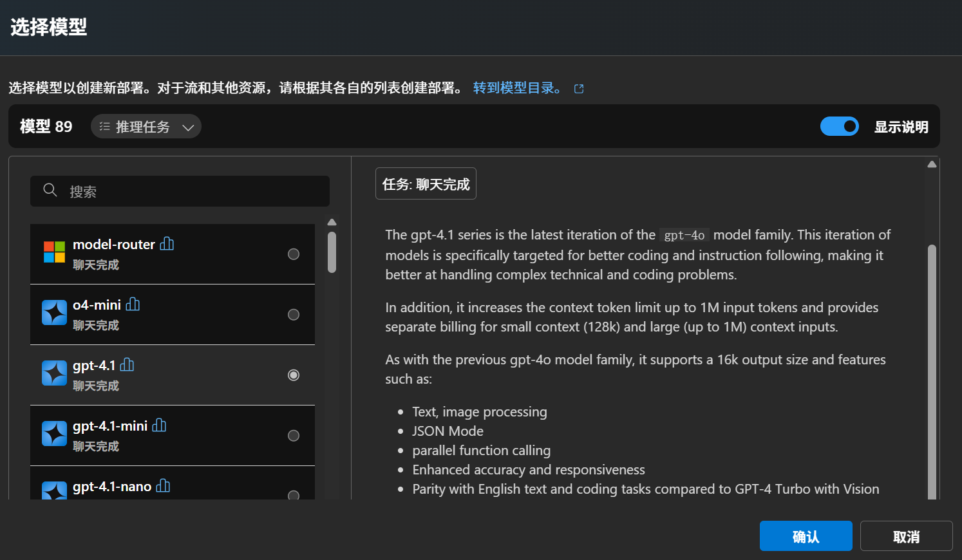Toggle the 显示说明 switch off

[840, 126]
